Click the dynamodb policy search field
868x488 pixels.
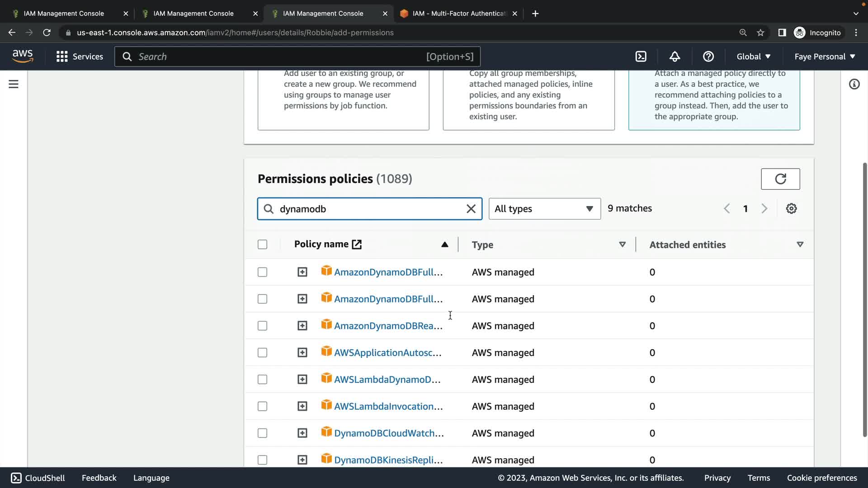371,209
